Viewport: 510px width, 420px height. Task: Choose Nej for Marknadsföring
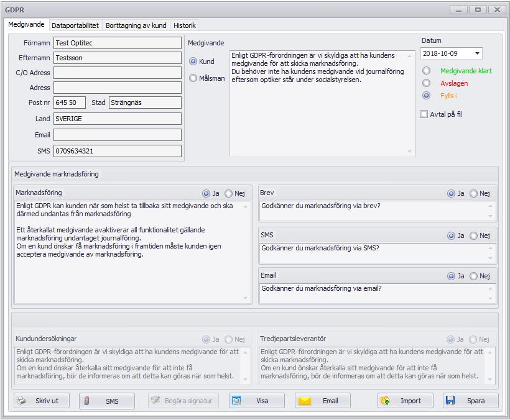pyautogui.click(x=229, y=193)
